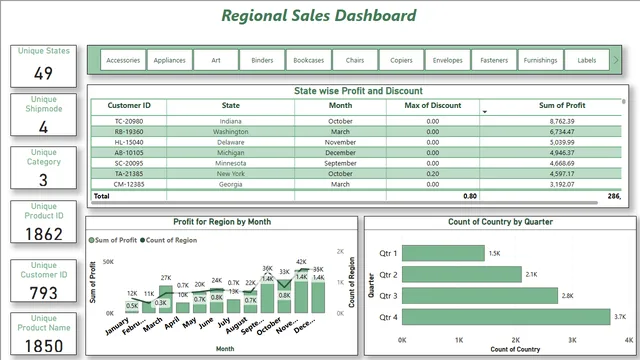Click the 0.20 discount cell
640x360 pixels.
point(433,173)
